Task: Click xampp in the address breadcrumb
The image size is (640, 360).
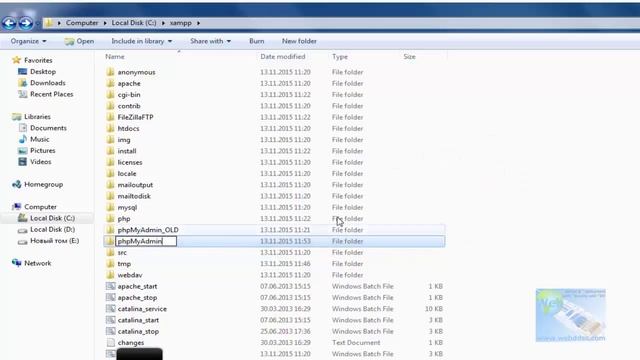Action: coord(180,23)
